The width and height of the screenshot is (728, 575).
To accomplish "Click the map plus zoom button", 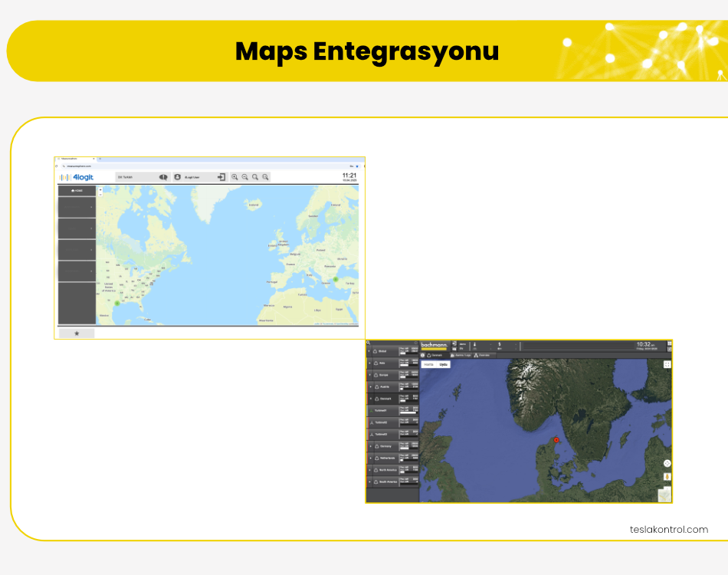I will pyautogui.click(x=100, y=189).
